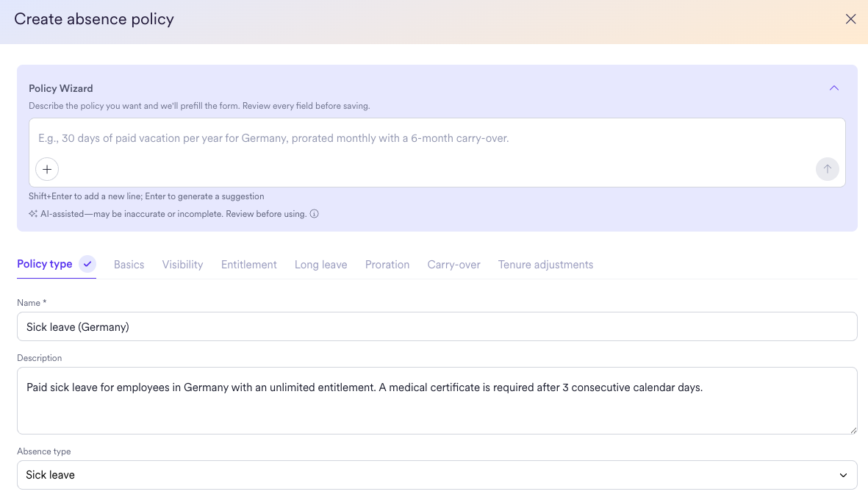
Task: Click the Name field with Sick leave (Germany)
Action: tap(437, 326)
